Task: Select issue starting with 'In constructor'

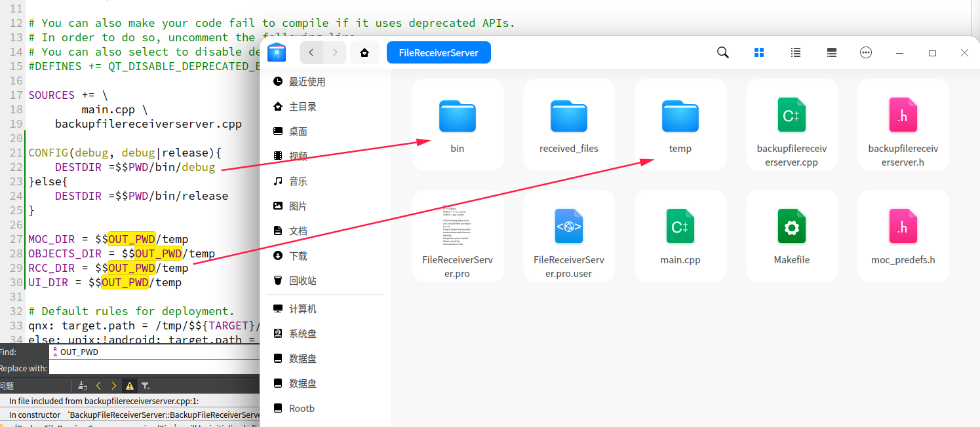Action: click(x=130, y=415)
